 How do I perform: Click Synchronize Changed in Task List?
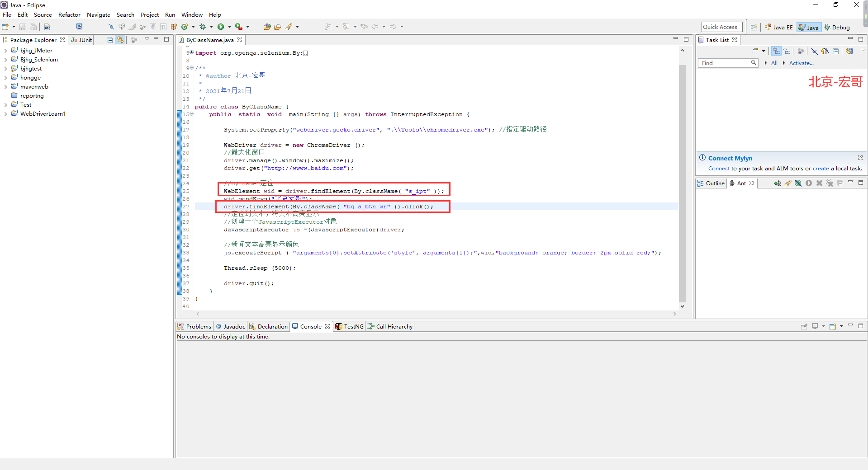849,51
